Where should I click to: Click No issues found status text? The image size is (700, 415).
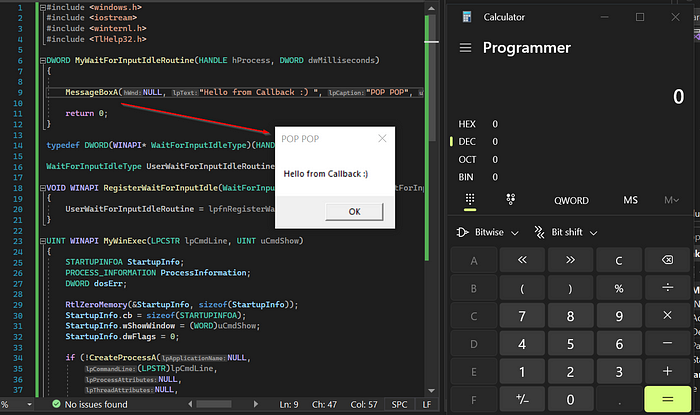click(96, 404)
